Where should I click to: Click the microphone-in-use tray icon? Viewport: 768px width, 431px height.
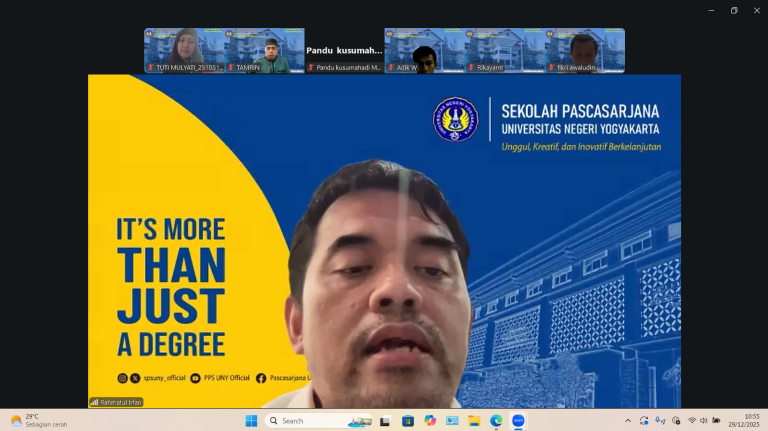(x=660, y=421)
